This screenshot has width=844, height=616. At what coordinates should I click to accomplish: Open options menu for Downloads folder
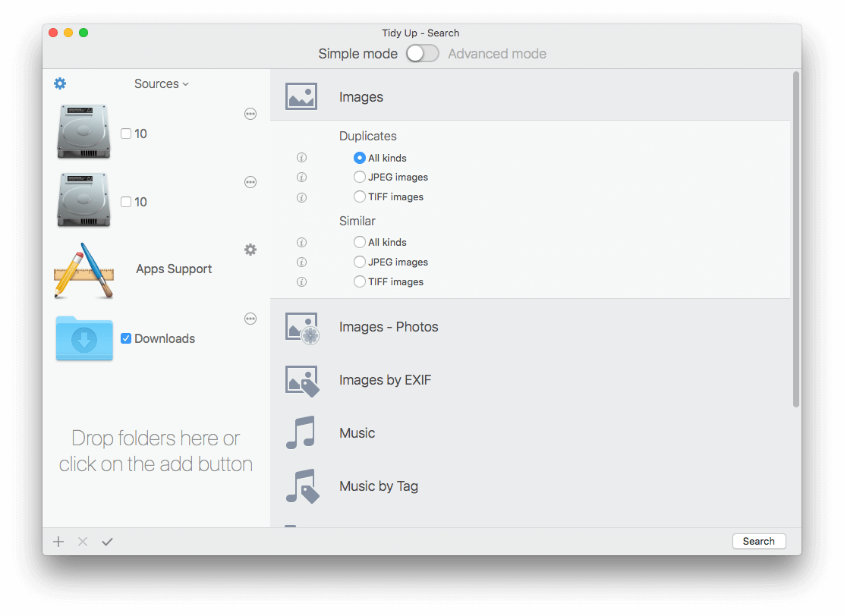250,319
